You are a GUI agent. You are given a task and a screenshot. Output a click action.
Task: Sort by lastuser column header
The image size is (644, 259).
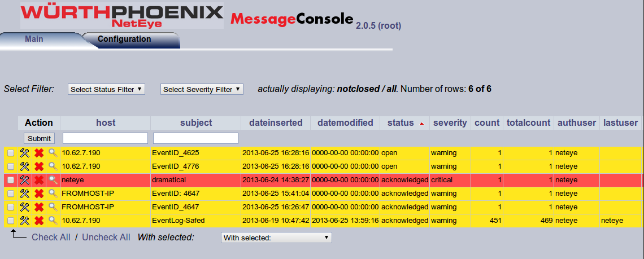621,122
